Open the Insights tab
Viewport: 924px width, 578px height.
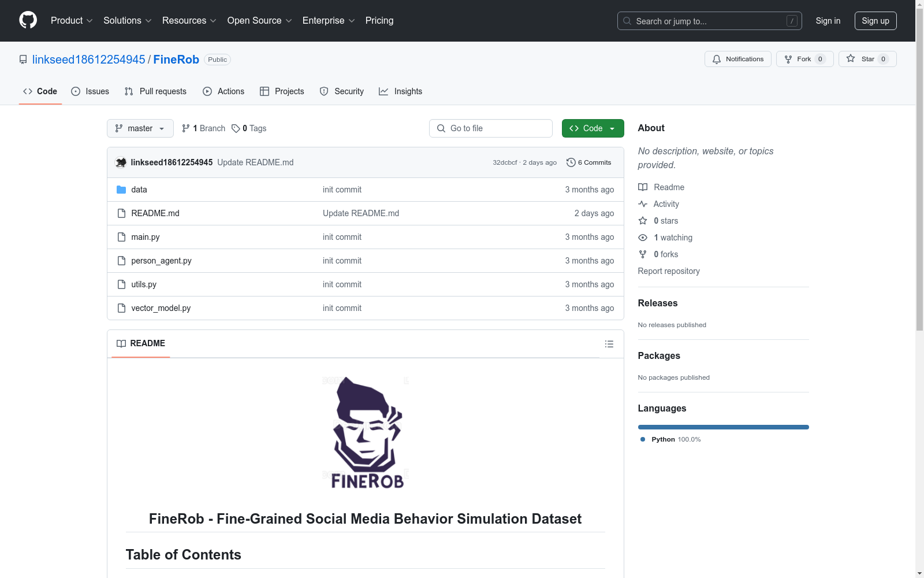400,91
